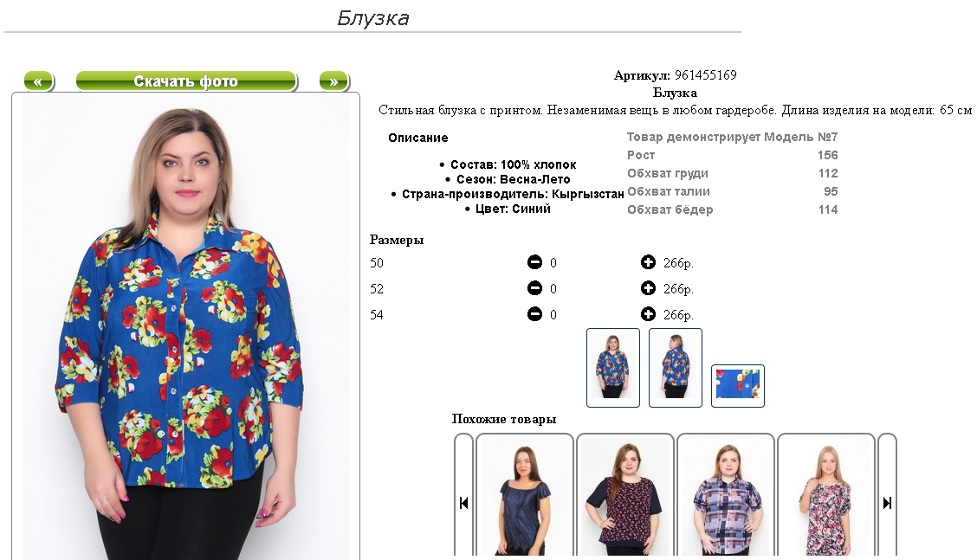Download photo with Скачать фото button
The image size is (977, 560).
point(185,81)
